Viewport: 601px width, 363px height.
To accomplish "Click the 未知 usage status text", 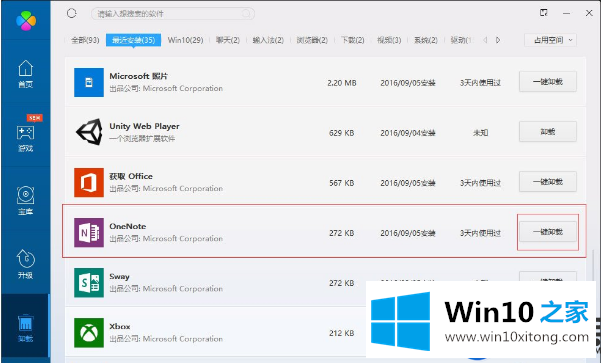I will [x=480, y=133].
